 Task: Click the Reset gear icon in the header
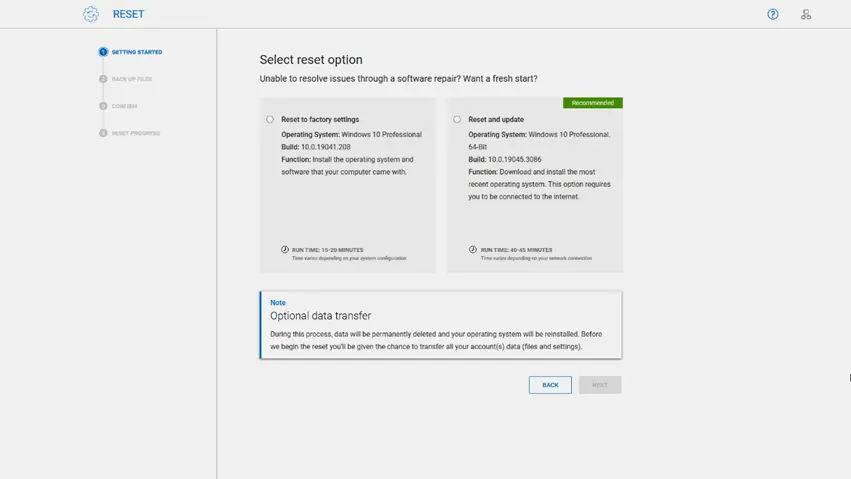[x=91, y=14]
